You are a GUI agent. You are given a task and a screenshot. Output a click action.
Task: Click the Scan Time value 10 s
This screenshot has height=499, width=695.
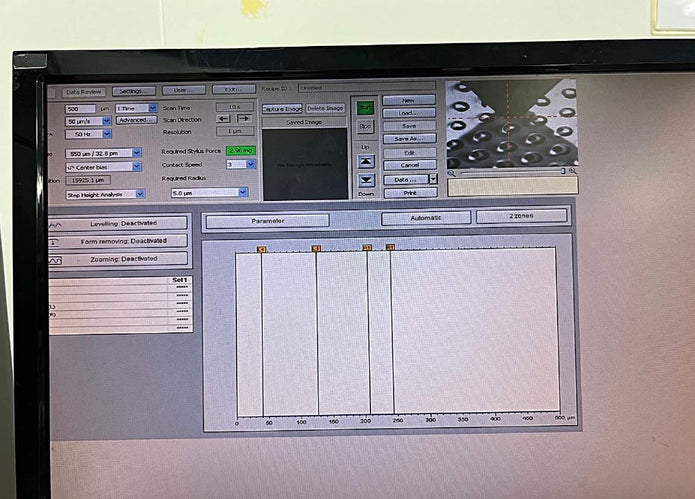tap(234, 107)
